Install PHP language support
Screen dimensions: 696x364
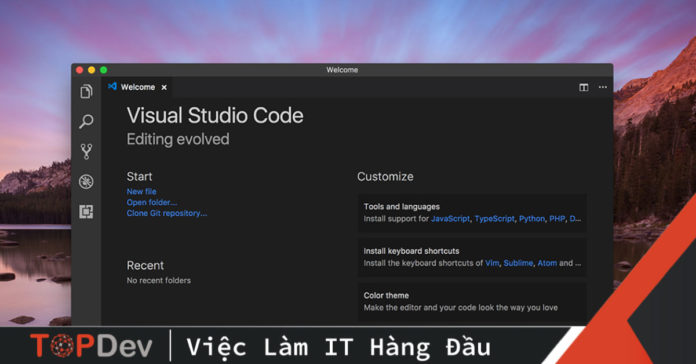click(557, 218)
